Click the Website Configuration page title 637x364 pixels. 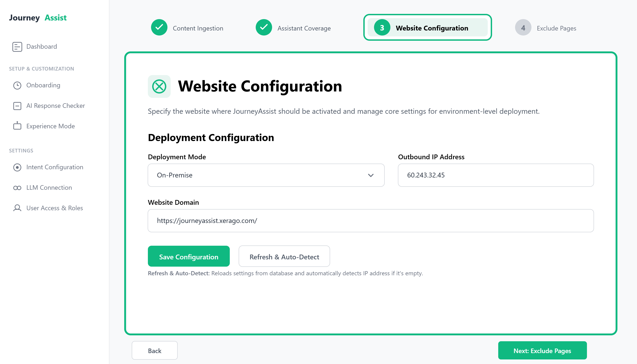(260, 86)
